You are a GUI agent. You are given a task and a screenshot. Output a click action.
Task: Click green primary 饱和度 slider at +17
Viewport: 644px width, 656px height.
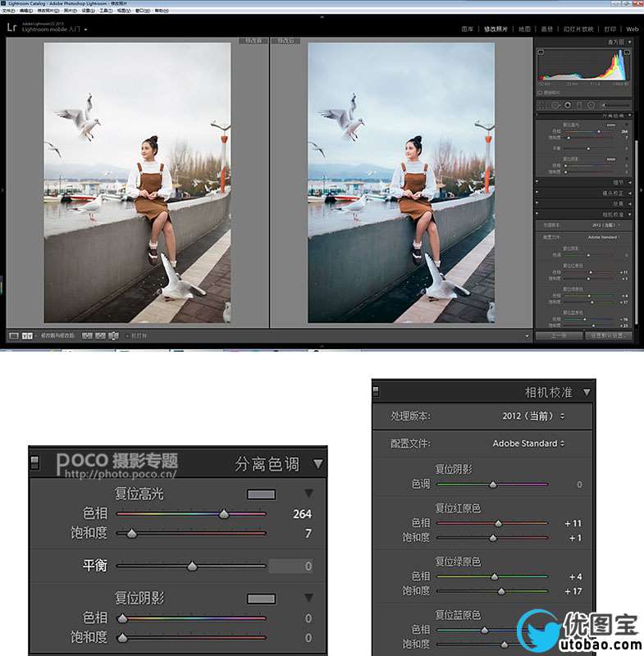point(501,591)
